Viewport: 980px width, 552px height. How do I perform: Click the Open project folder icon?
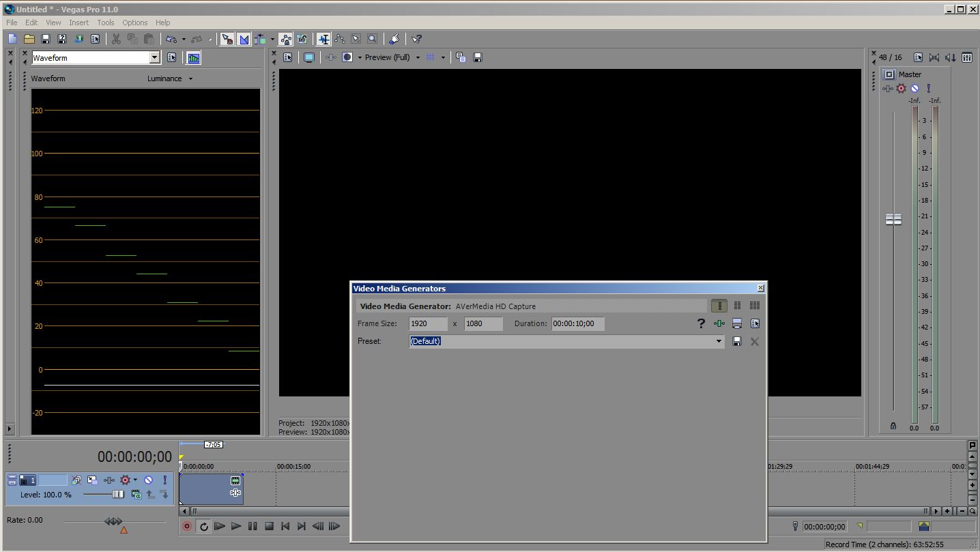29,39
